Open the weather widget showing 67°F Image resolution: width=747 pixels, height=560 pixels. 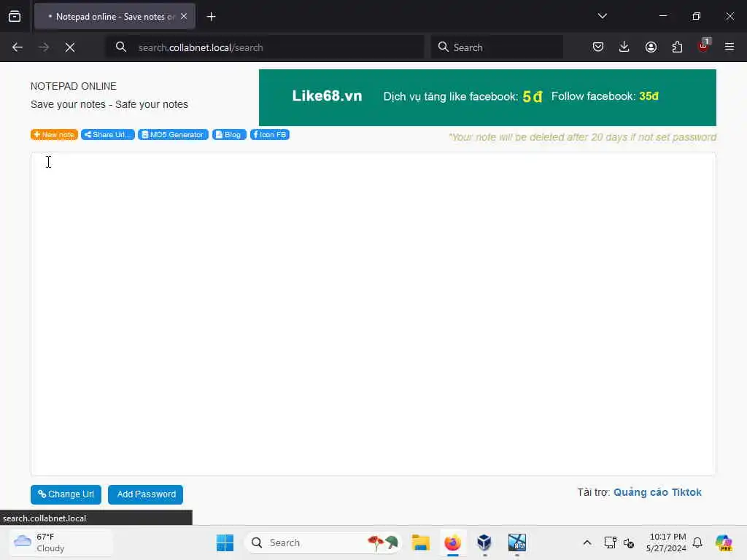(x=61, y=542)
